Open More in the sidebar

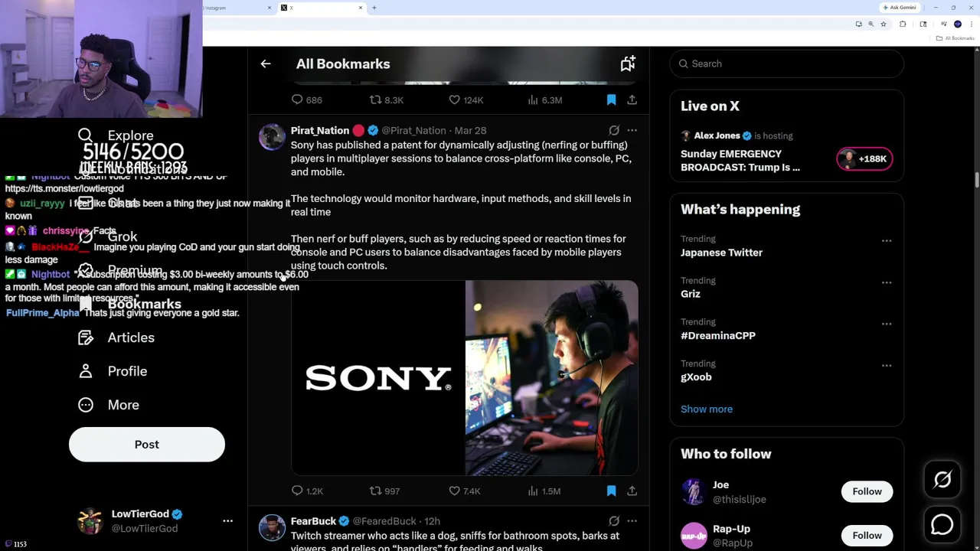109,405
